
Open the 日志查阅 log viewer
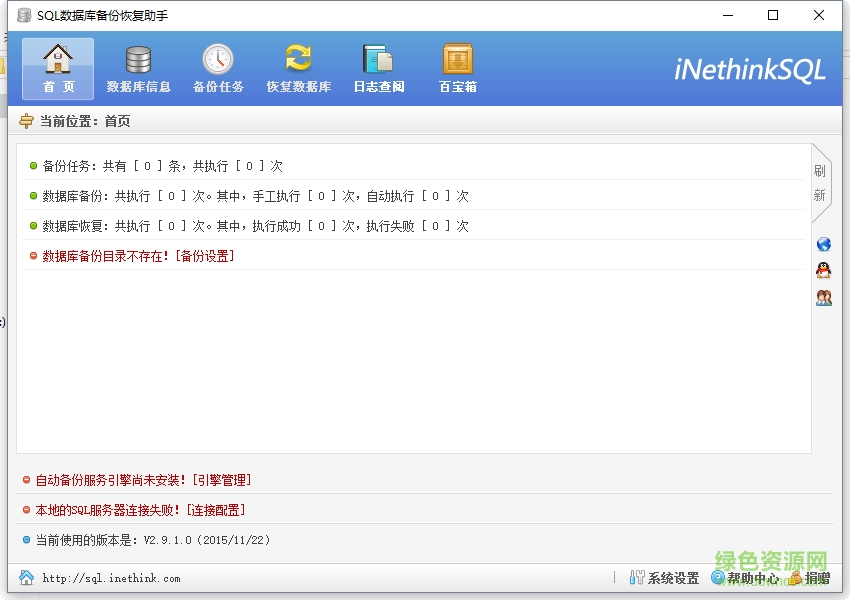point(379,67)
